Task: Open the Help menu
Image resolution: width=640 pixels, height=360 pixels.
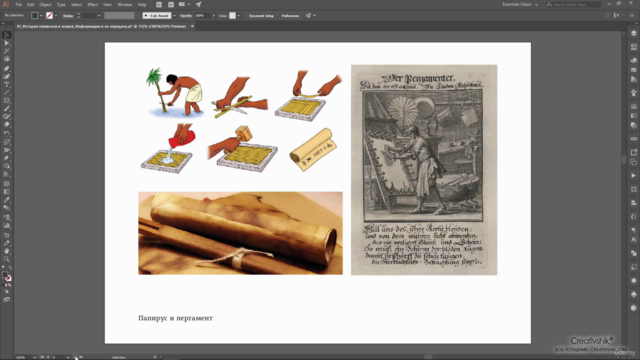Action: (x=142, y=4)
